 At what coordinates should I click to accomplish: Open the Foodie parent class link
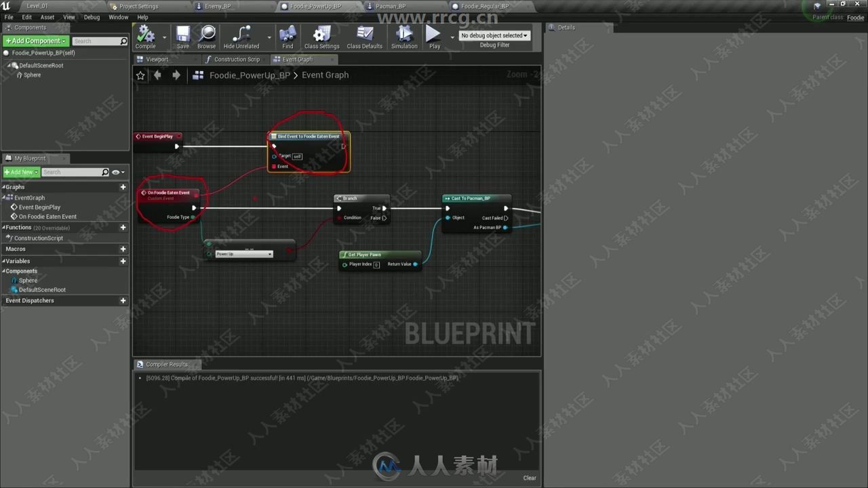(856, 18)
